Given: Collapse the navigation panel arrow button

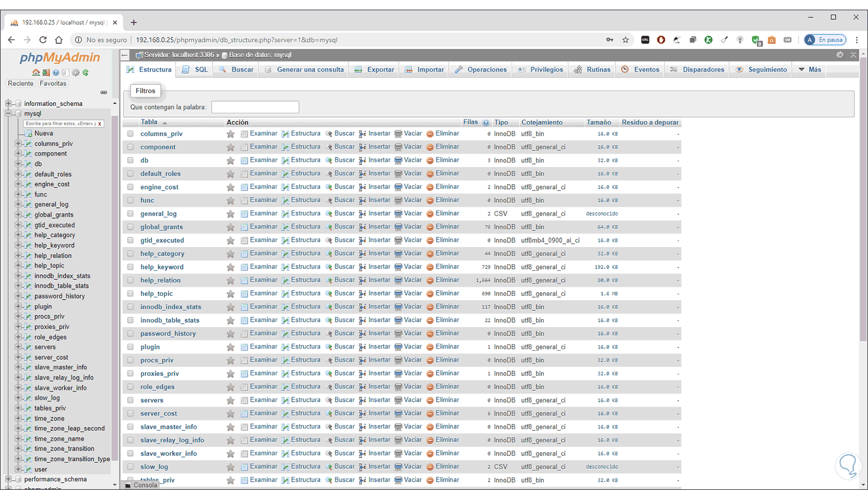Looking at the screenshot, I should coord(125,55).
